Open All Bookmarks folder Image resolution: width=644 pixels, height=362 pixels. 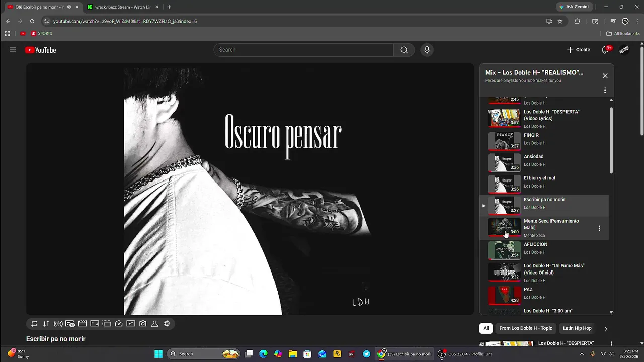(x=623, y=34)
